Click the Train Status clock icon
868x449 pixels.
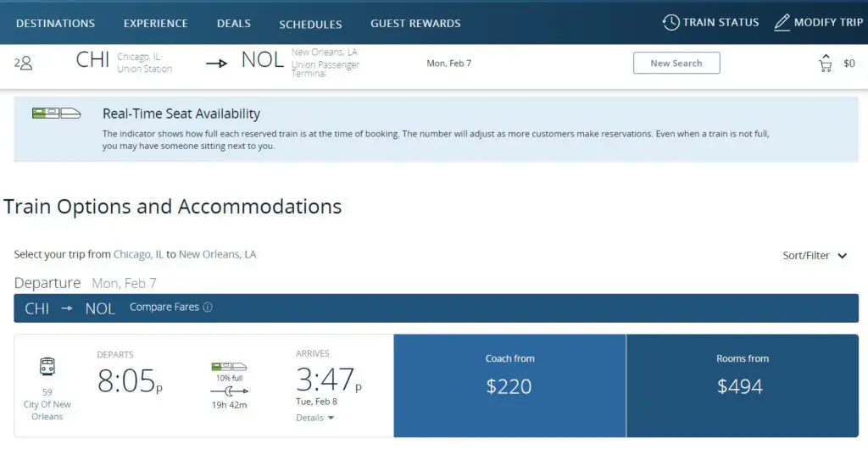pyautogui.click(x=671, y=23)
